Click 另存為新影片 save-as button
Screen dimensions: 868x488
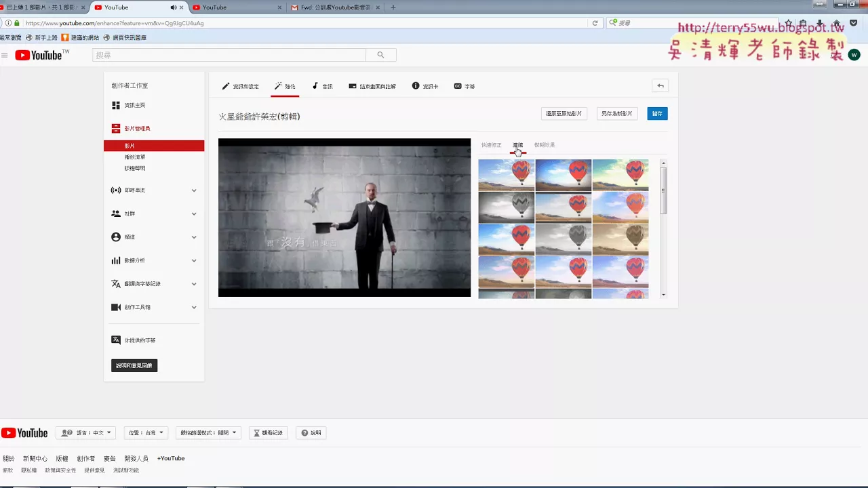617,114
